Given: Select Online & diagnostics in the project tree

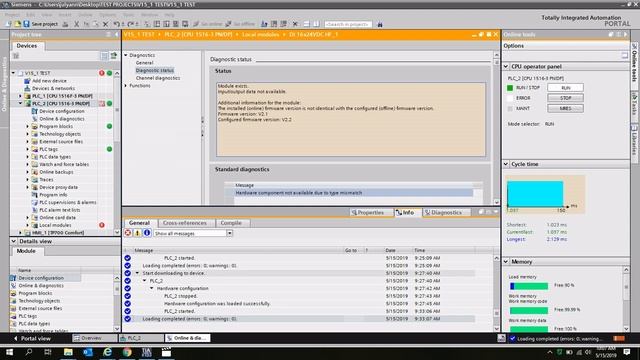Looking at the screenshot, I should pyautogui.click(x=62, y=119).
